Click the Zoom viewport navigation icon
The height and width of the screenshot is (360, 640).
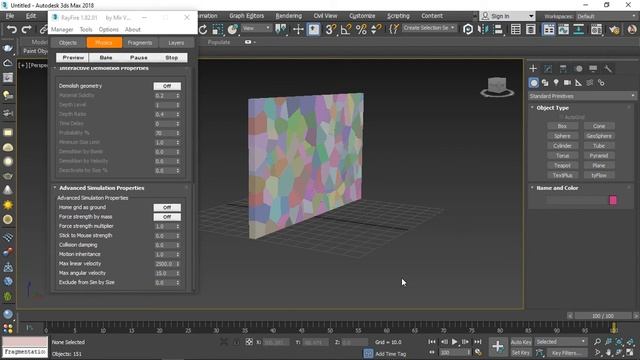pyautogui.click(x=598, y=342)
